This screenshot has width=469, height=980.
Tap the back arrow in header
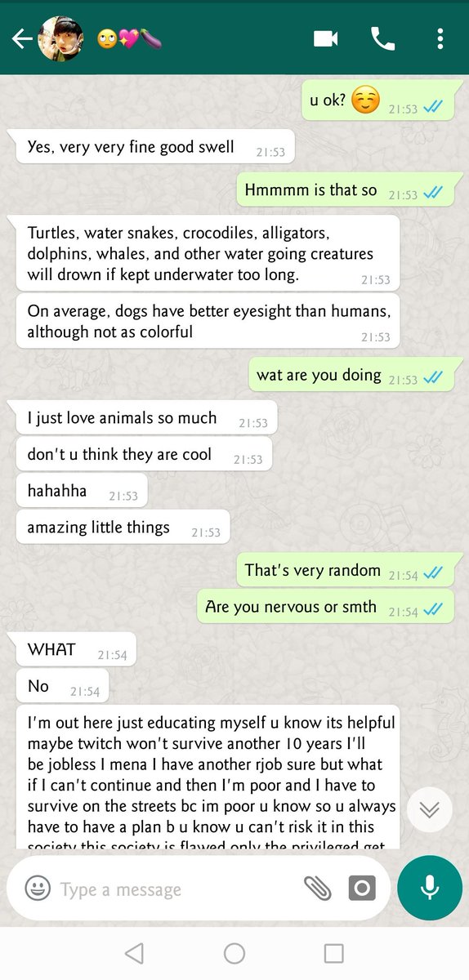click(21, 38)
